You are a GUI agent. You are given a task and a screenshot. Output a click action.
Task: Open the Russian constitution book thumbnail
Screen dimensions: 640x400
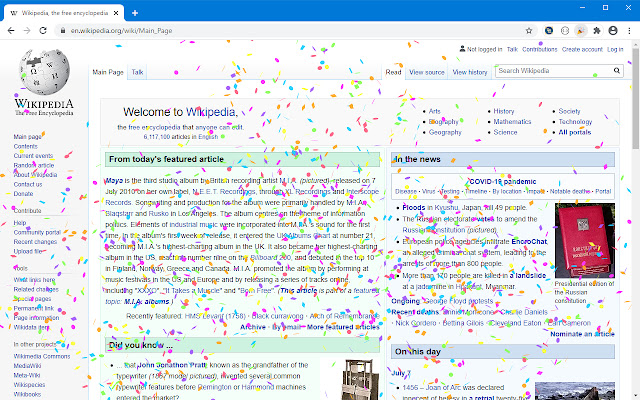point(584,241)
